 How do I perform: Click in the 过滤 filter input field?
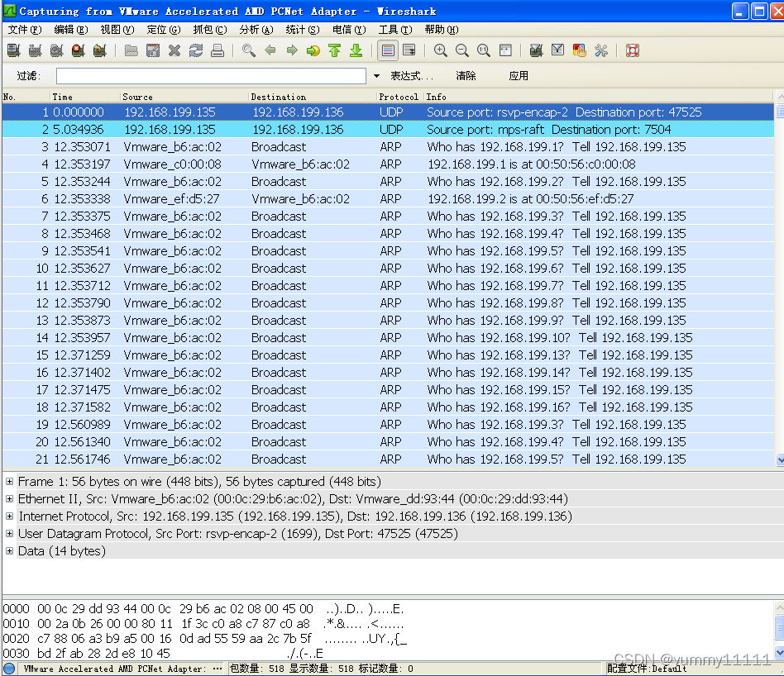pyautogui.click(x=211, y=76)
